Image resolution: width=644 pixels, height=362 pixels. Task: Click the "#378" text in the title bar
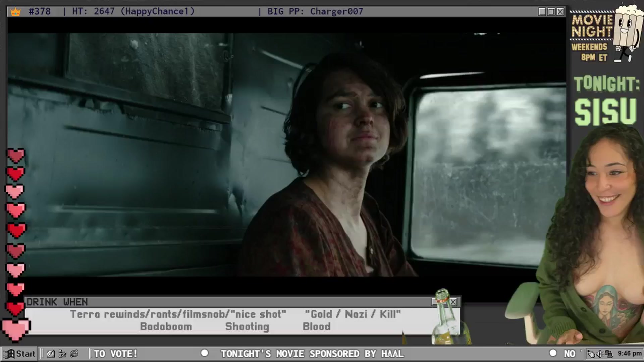tap(40, 12)
